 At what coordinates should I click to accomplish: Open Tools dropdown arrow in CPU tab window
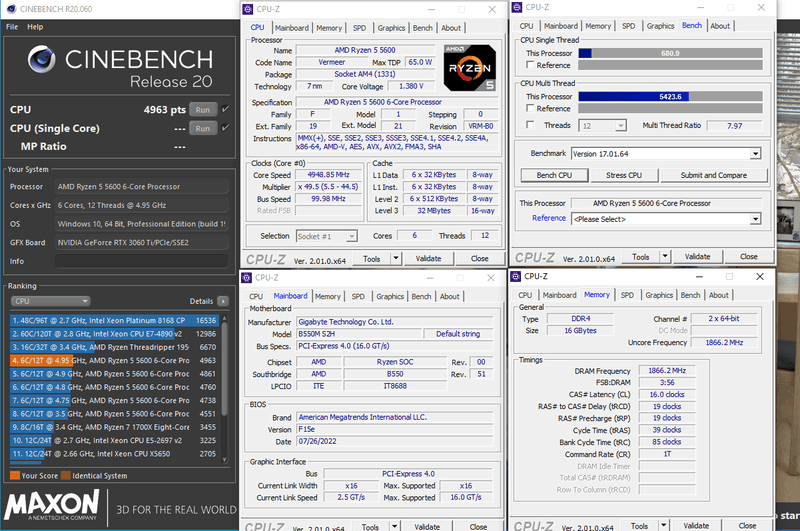395,259
